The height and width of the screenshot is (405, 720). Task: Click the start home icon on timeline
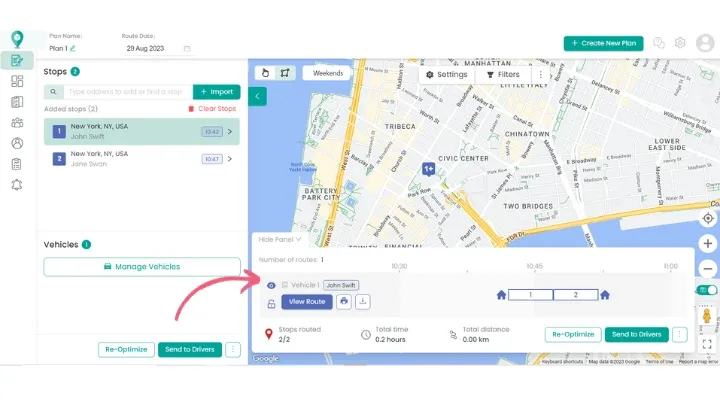click(501, 295)
